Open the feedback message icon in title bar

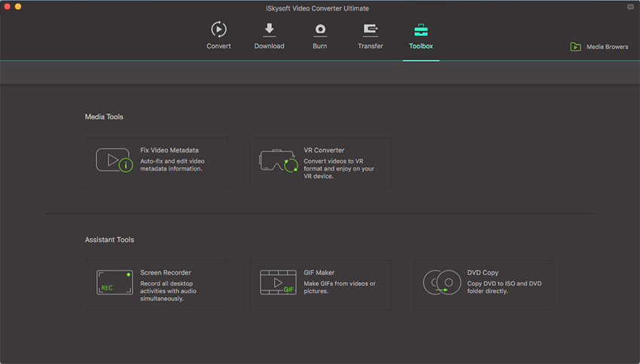pyautogui.click(x=630, y=7)
